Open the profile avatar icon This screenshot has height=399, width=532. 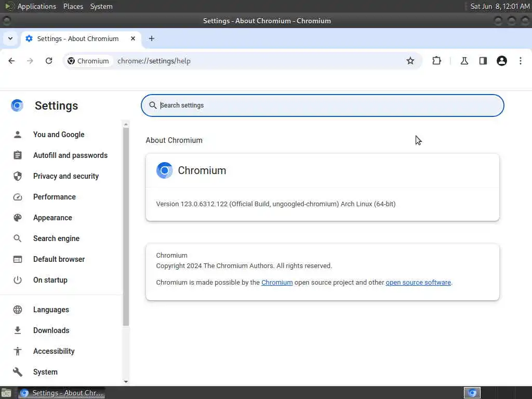coord(501,61)
